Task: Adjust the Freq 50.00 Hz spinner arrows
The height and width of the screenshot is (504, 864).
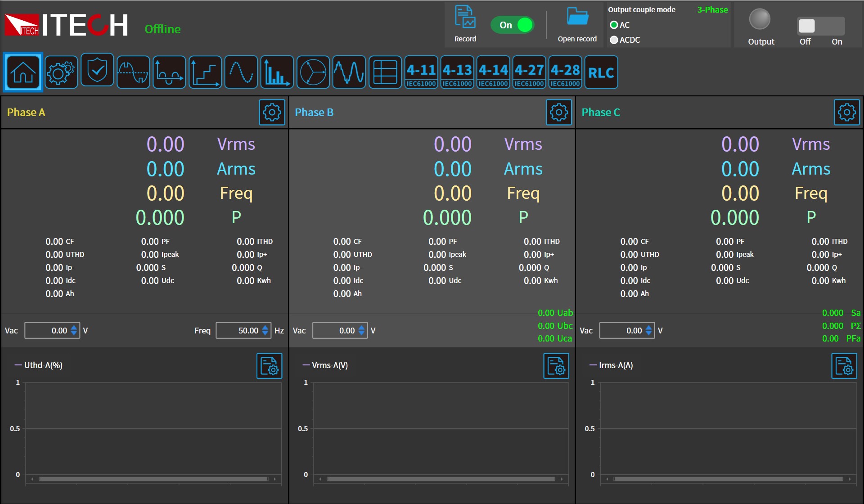Action: tap(265, 331)
